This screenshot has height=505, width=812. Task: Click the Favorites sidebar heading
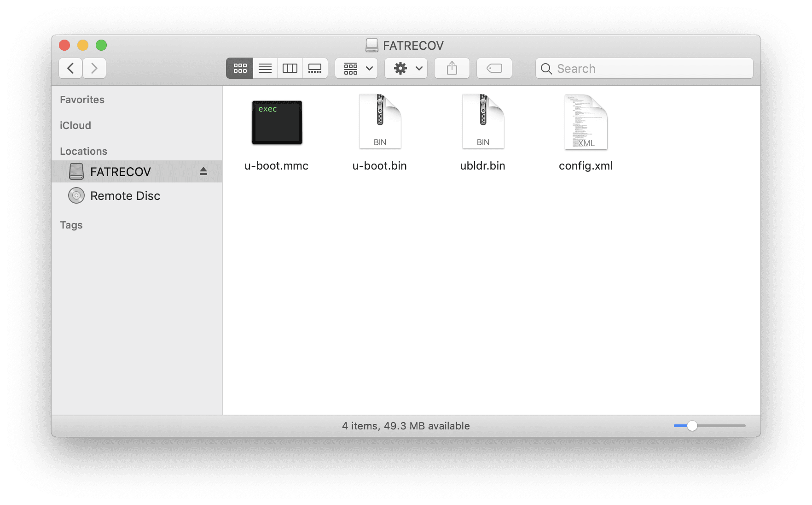click(x=82, y=100)
